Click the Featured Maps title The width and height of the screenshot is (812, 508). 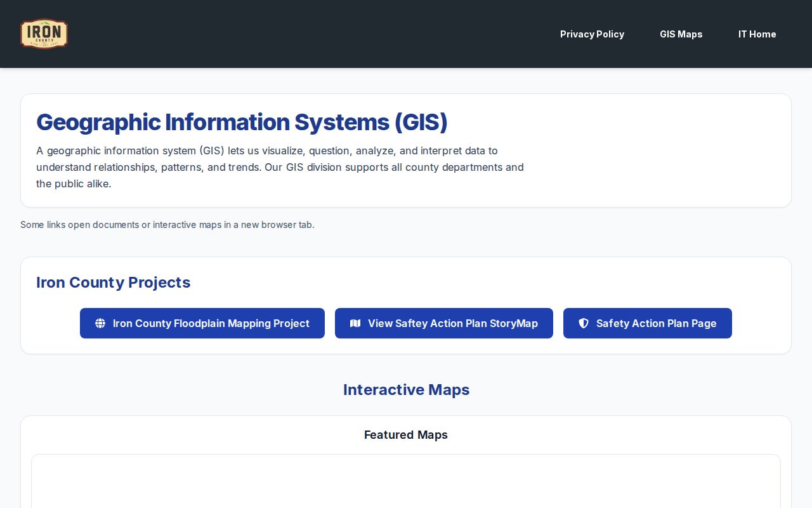tap(406, 435)
